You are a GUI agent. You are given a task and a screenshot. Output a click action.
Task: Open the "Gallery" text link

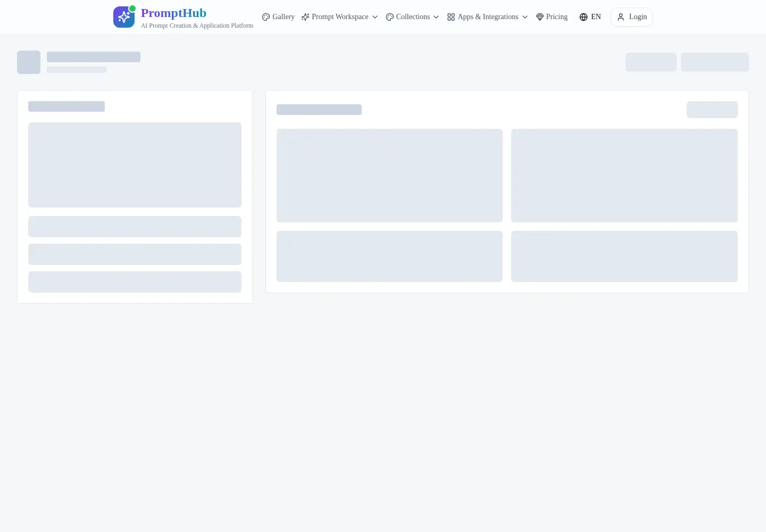coord(284,17)
